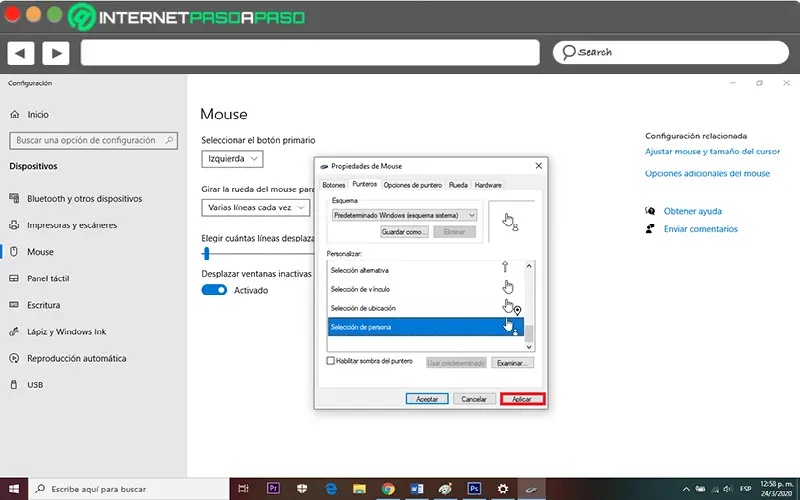This screenshot has width=800, height=500.
Task: Open the Esquema Predeterminado Windows dropdown
Action: click(x=404, y=215)
